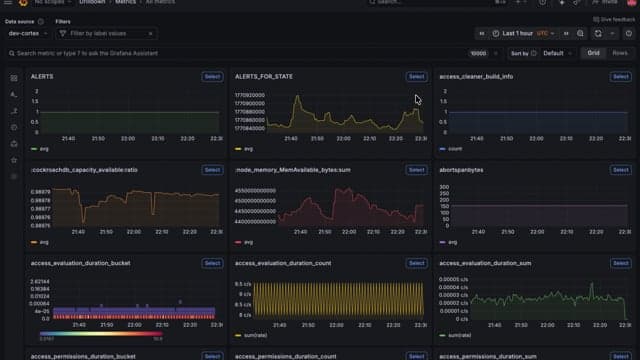Clear the label filter with the x

150,33
